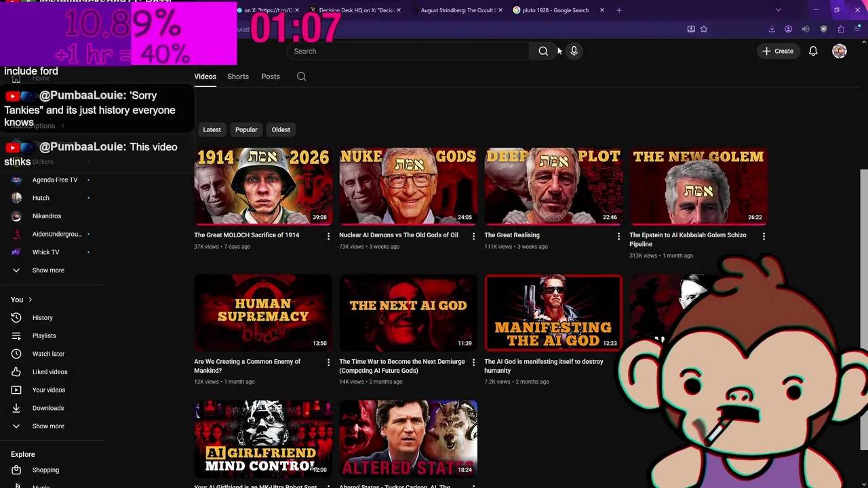This screenshot has height=488, width=868.
Task: Switch to the Posts tab
Action: pos(271,77)
